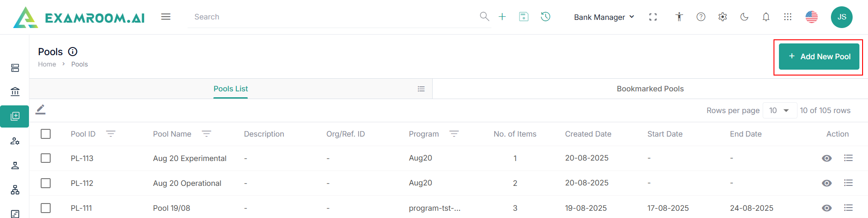Open the notifications bell
868x218 pixels.
pos(766,17)
